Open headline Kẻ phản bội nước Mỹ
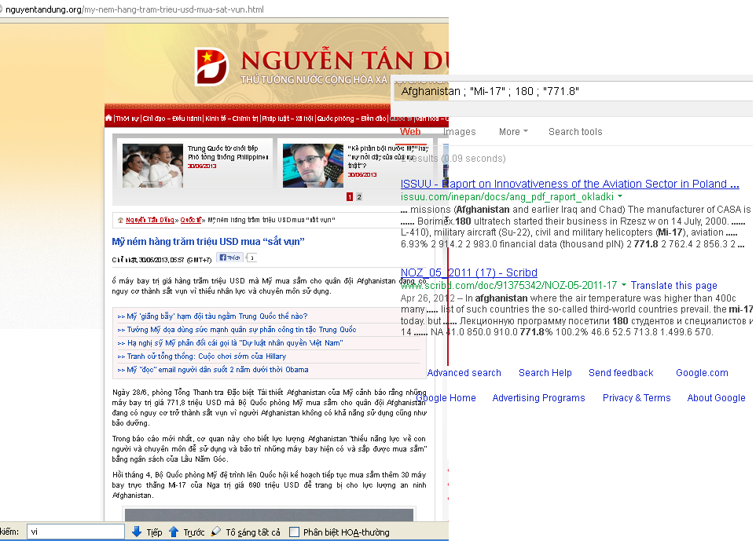The height and width of the screenshot is (541, 756). pos(387,156)
